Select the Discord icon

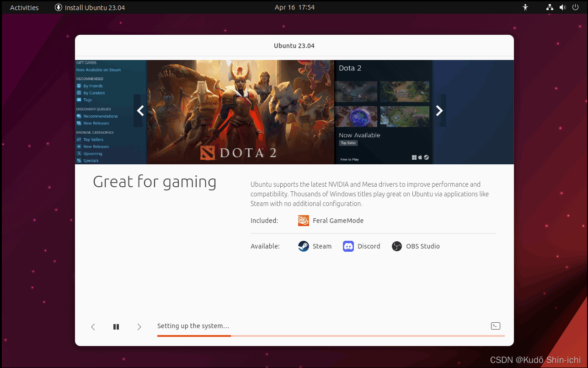pos(348,246)
